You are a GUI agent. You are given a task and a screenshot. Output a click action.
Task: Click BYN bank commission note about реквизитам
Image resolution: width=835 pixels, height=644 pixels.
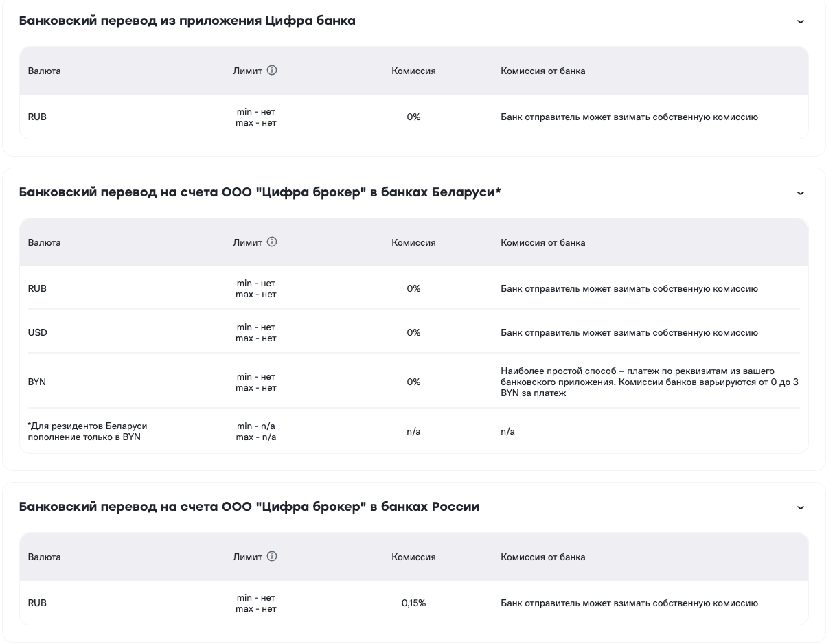tap(649, 382)
